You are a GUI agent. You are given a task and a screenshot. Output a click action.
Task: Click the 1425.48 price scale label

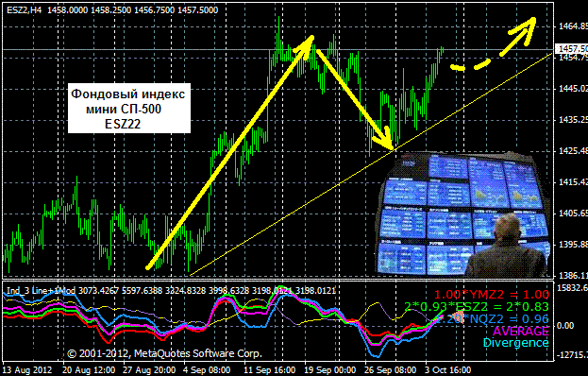click(573, 151)
